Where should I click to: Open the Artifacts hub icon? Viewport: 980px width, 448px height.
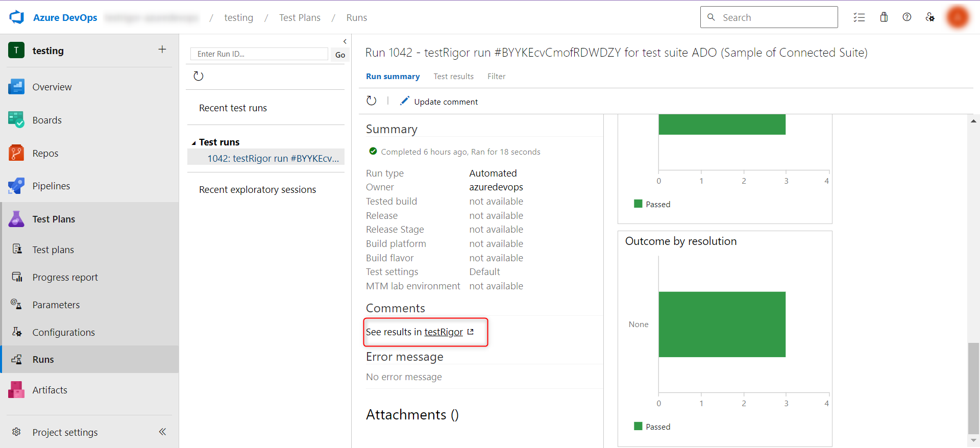click(x=16, y=390)
